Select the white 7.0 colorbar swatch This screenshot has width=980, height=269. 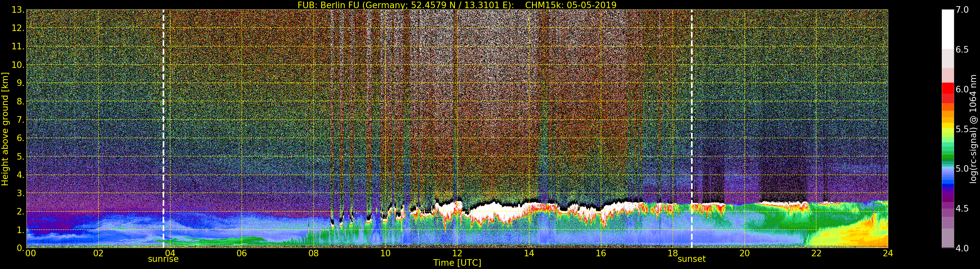pyautogui.click(x=948, y=29)
